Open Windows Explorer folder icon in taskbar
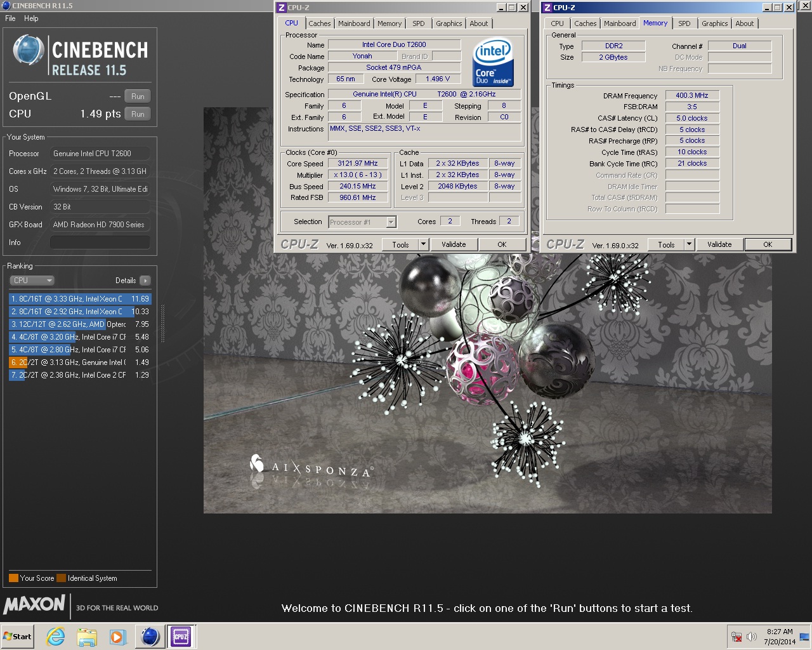Image resolution: width=812 pixels, height=650 pixels. click(x=87, y=636)
